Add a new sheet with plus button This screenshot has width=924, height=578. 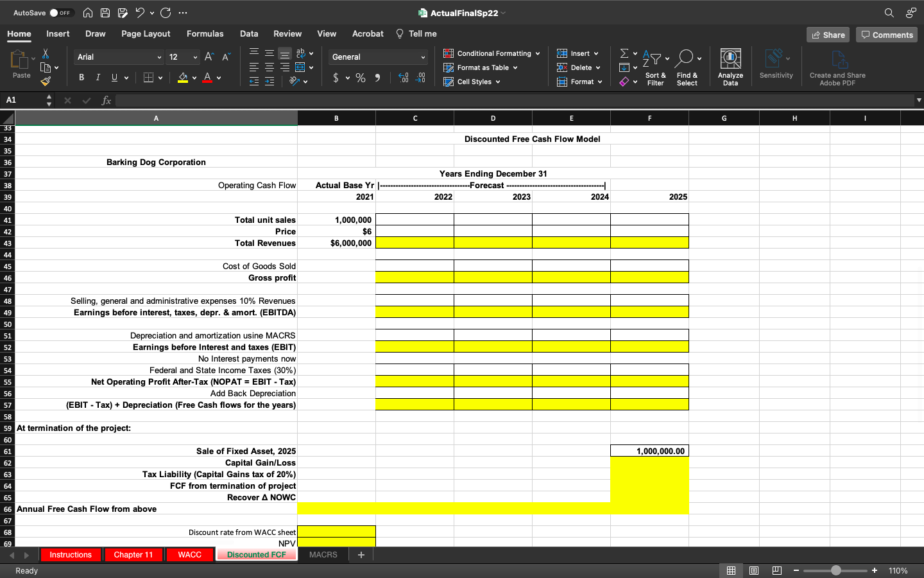point(361,555)
